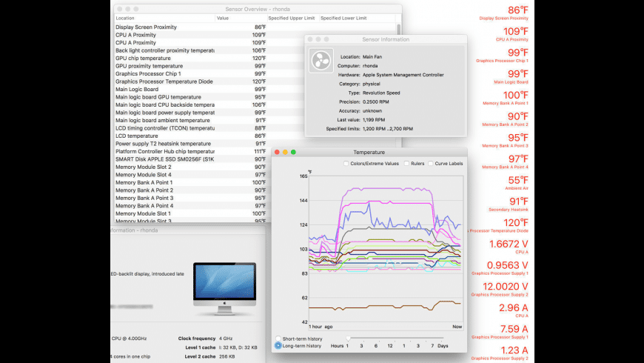Image resolution: width=644 pixels, height=363 pixels.
Task: Click the 109°F CPU A Proximity readout
Action: tap(511, 34)
